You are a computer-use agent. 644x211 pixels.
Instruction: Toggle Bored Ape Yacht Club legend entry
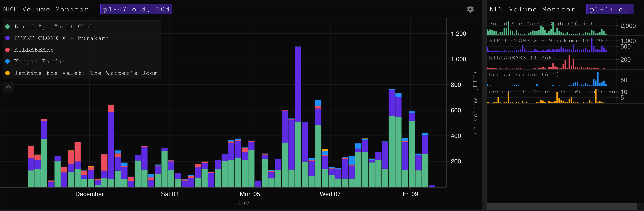pos(50,27)
